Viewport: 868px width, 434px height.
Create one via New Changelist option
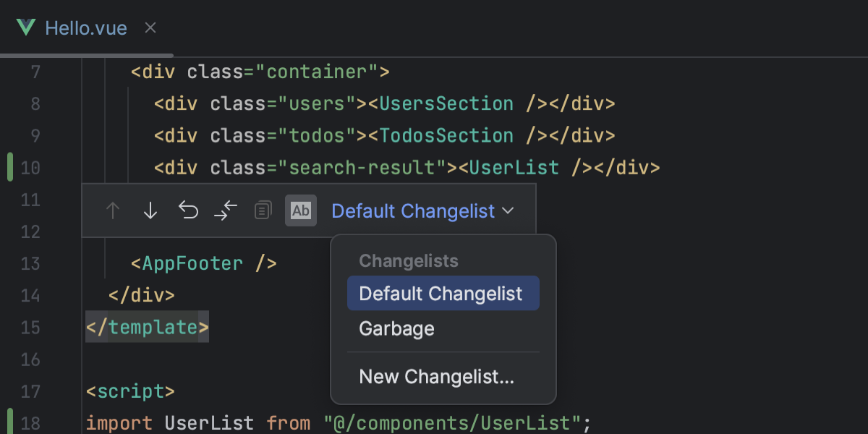437,376
